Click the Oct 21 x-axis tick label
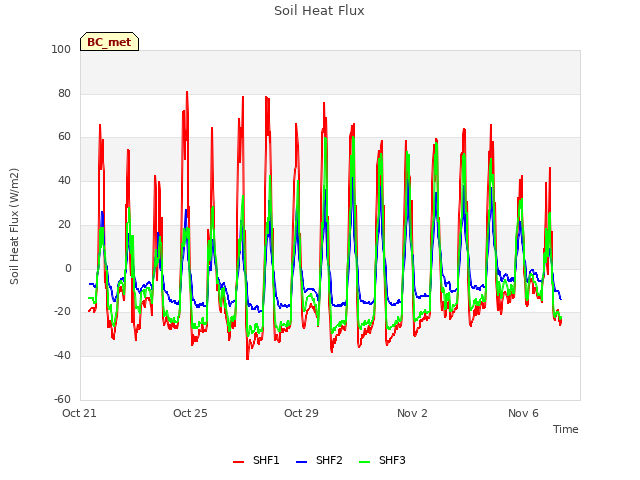The height and width of the screenshot is (480, 640). tap(79, 413)
